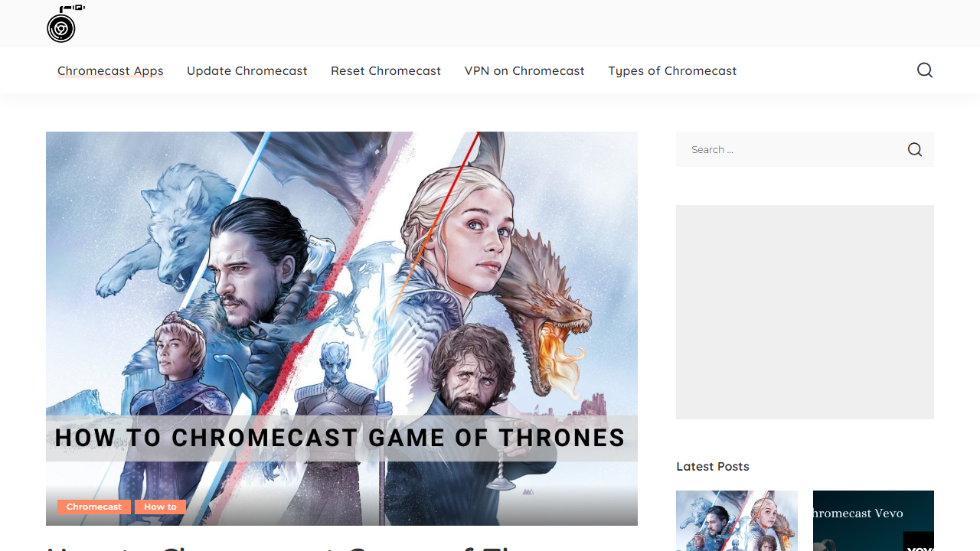980x551 pixels.
Task: Navigate to Update Chromecast
Action: pyautogui.click(x=247, y=70)
